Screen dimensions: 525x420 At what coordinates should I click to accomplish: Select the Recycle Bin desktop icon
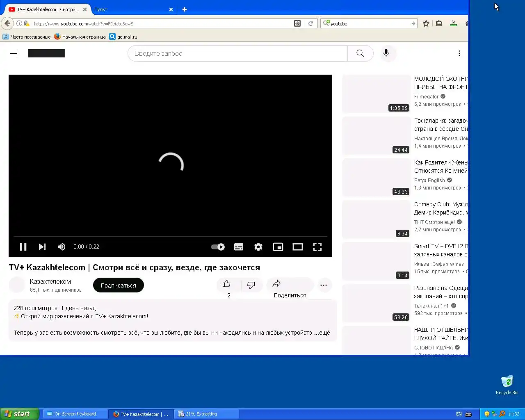(x=507, y=385)
